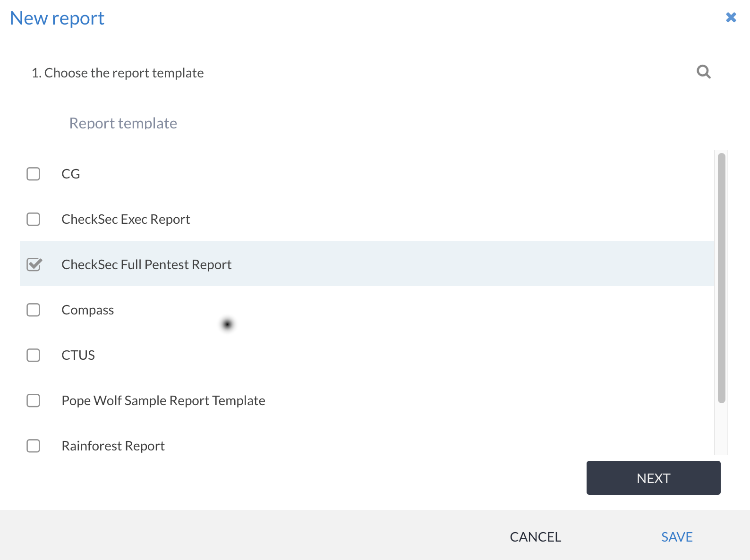Viewport: 750px width, 560px height.
Task: Click the search magnifier icon
Action: coord(703,72)
